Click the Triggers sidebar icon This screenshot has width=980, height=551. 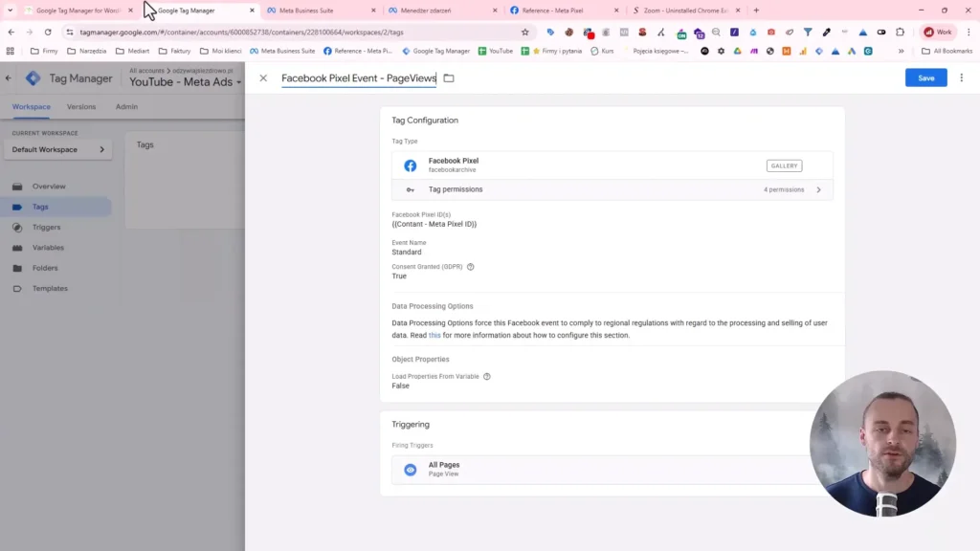click(17, 228)
